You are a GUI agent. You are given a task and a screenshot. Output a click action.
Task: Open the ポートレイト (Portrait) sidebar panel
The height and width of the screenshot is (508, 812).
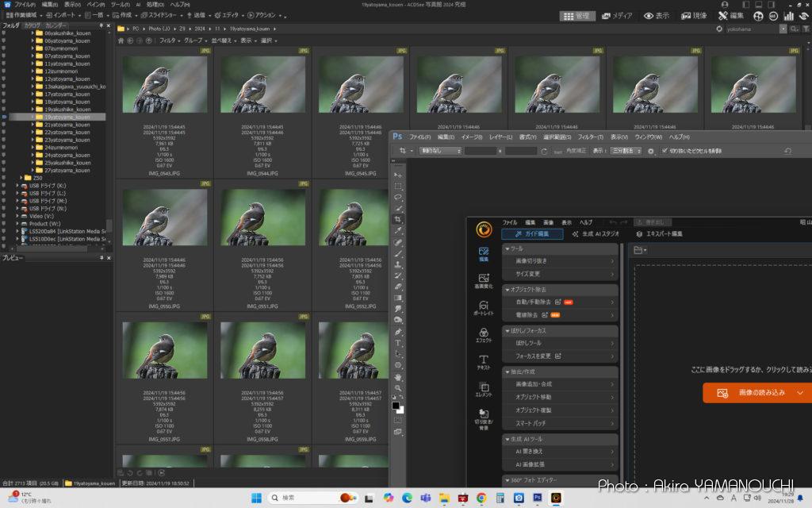(483, 308)
